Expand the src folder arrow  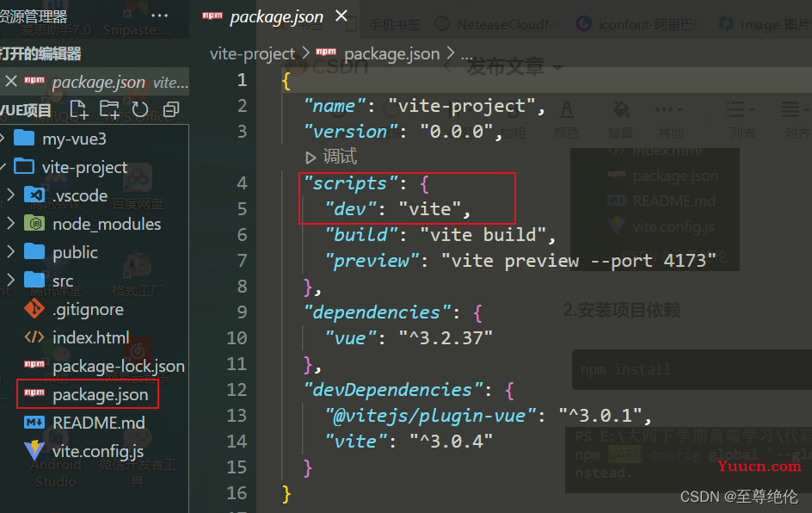pos(10,280)
